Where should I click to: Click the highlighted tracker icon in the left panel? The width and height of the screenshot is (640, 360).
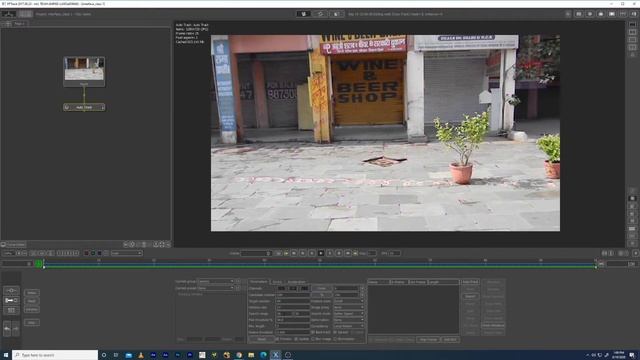click(11, 300)
